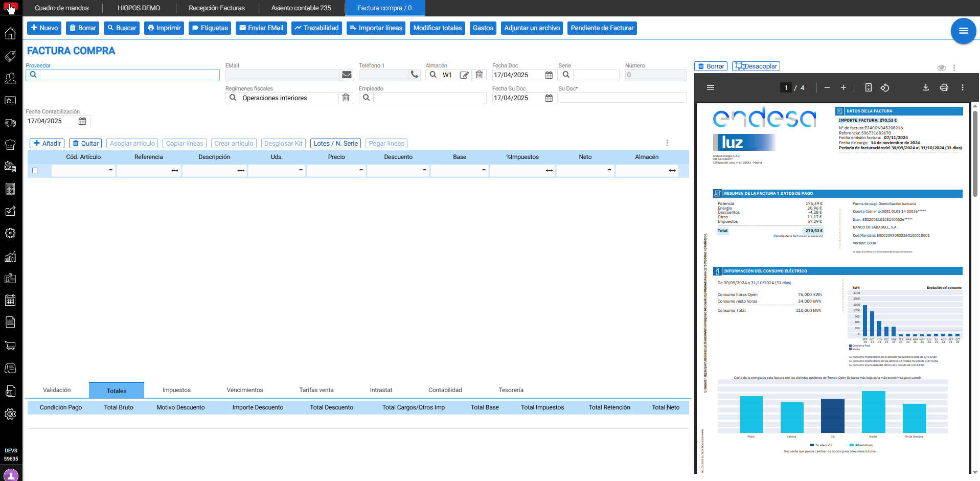Open the Fecha Doc calendar picker
980x481 pixels.
coord(549,75)
